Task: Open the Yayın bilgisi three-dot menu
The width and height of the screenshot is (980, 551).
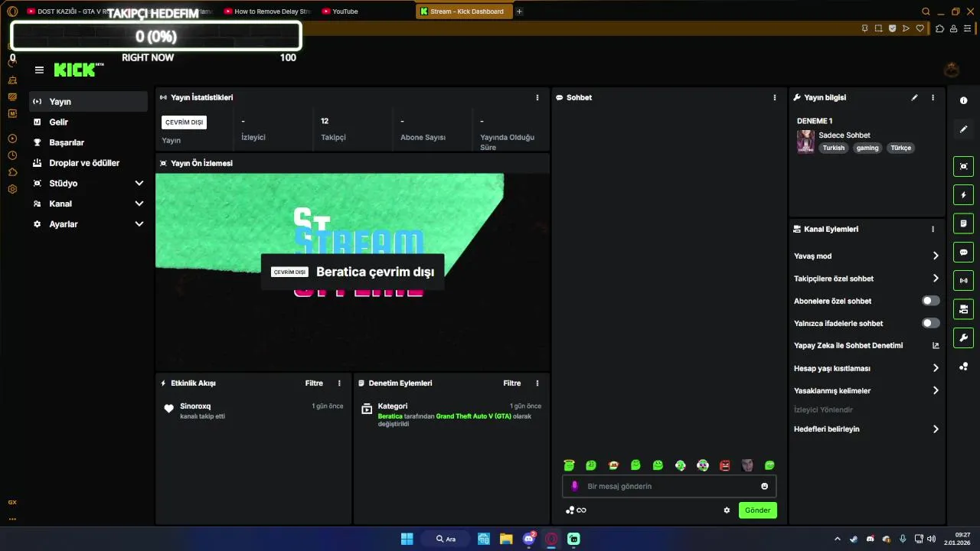Action: [933, 97]
